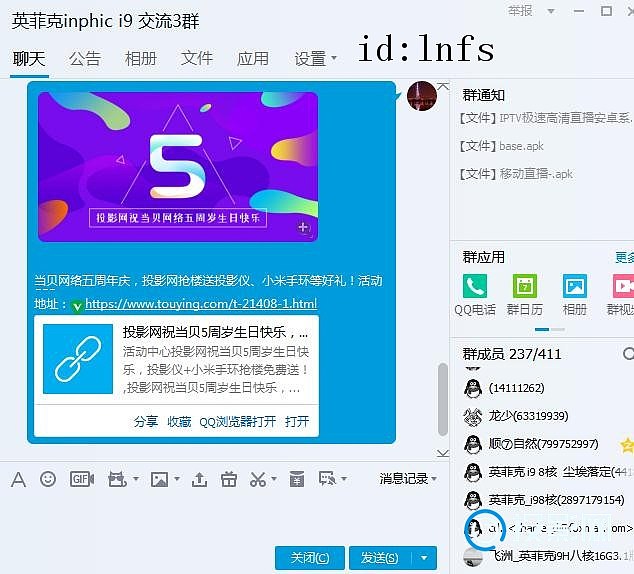The height and width of the screenshot is (574, 634).
Task: Open the touying.com t-21408-1.html link
Action: click(201, 304)
